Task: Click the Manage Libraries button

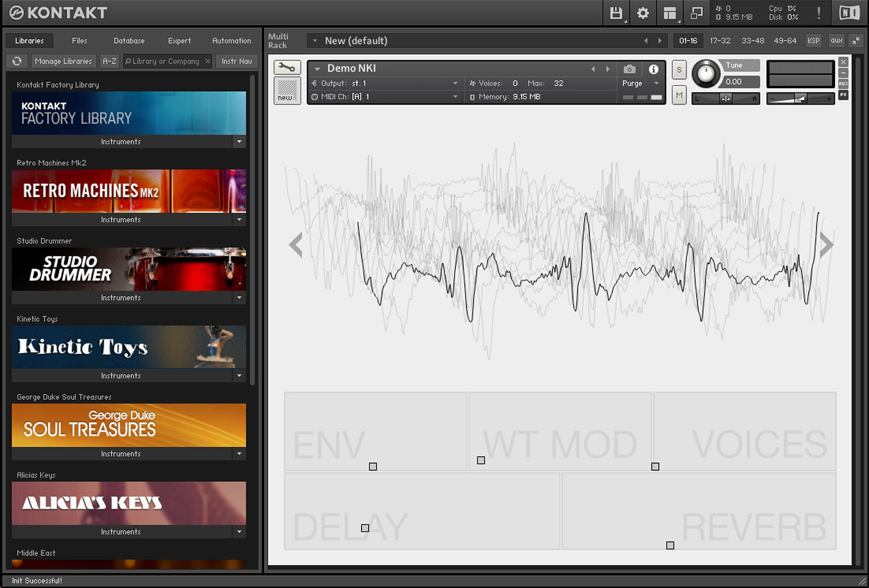Action: [x=63, y=61]
